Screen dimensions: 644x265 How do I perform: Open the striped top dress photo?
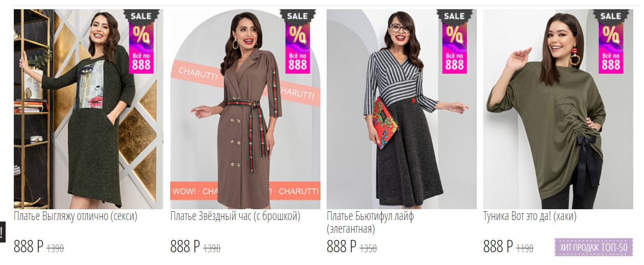pos(402,109)
